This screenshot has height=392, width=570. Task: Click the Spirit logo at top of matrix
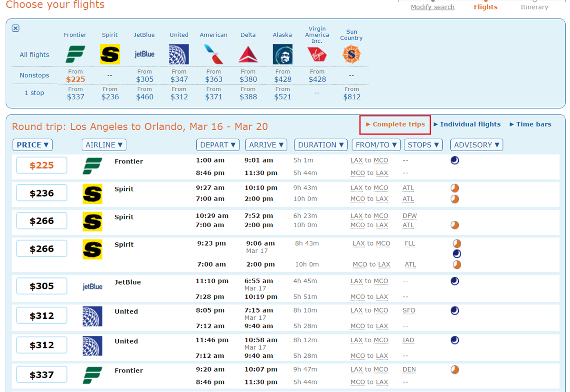click(x=110, y=54)
